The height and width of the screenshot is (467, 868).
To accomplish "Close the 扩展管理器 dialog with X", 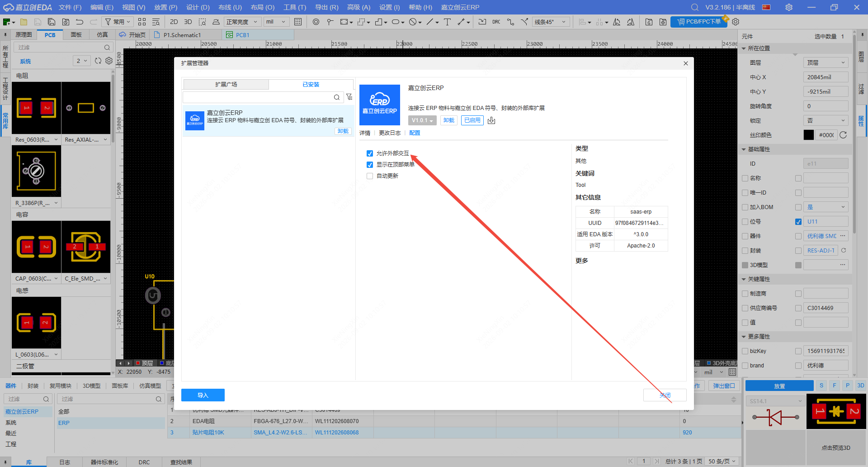I will tap(686, 63).
